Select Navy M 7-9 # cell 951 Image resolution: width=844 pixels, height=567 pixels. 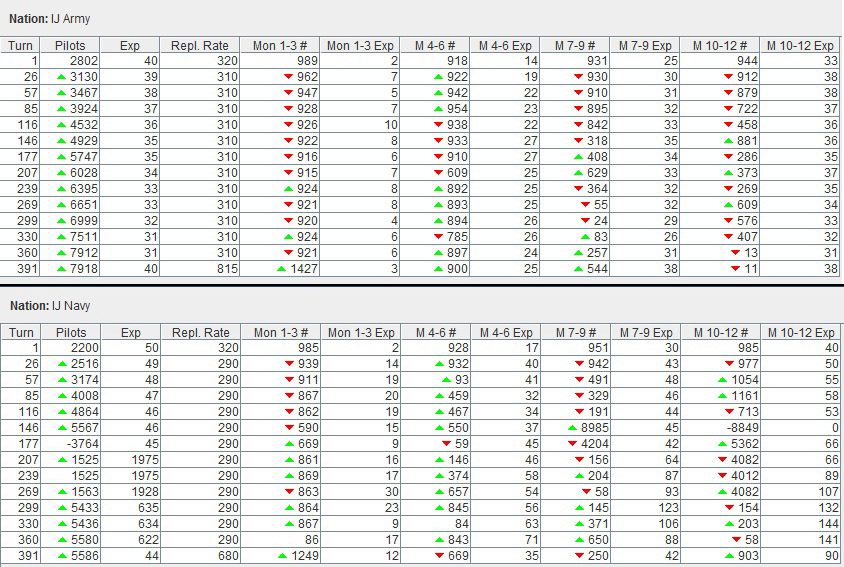coord(576,348)
